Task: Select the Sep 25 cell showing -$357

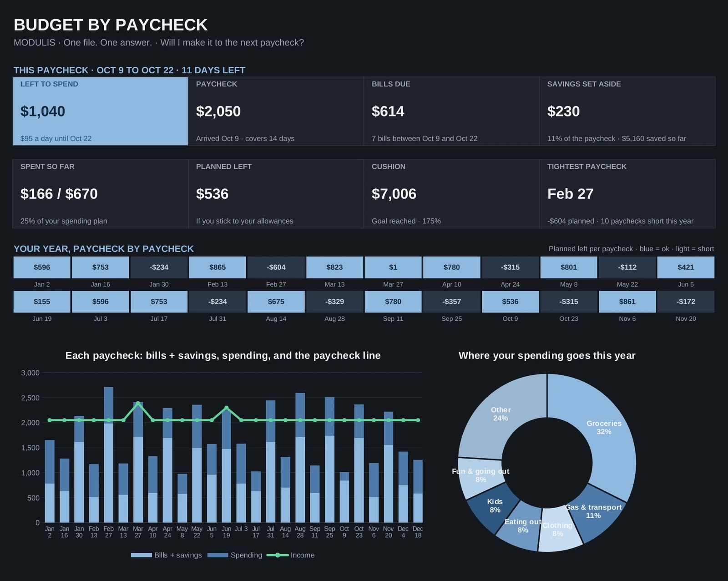Action: coord(452,302)
